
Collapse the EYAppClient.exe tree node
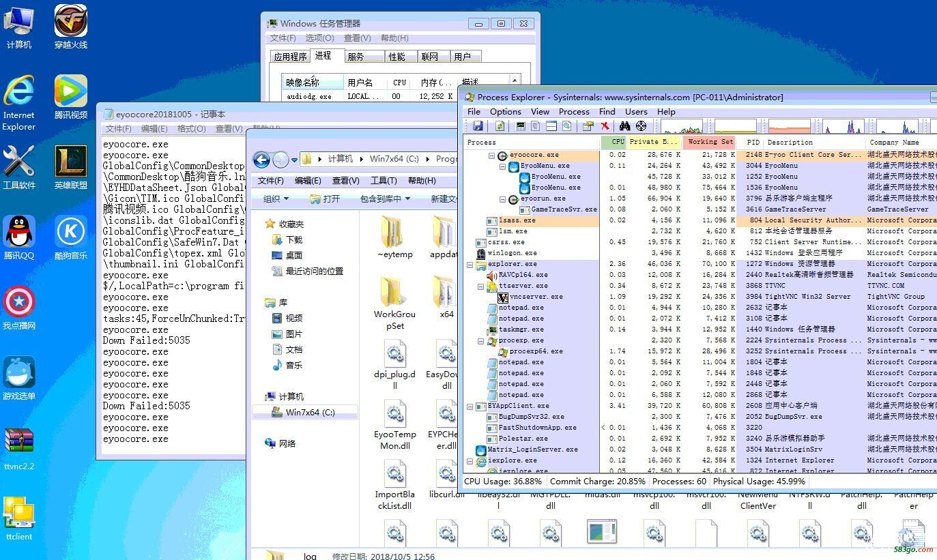[x=470, y=406]
